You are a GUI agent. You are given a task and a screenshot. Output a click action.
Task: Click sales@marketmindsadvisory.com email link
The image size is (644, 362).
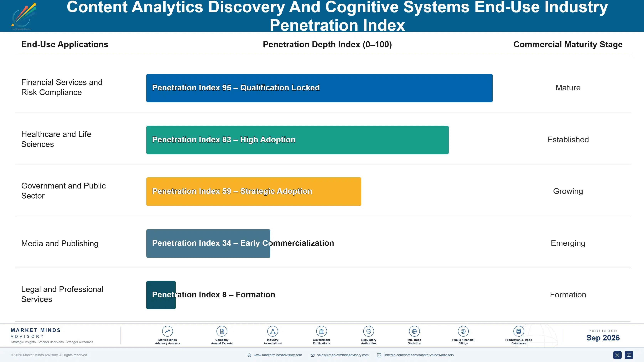pyautogui.click(x=343, y=355)
